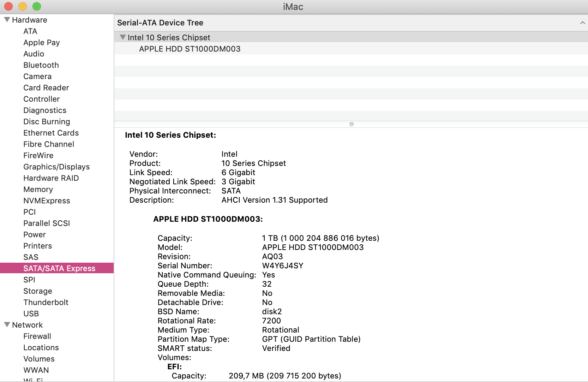
Task: Select Camera in the sidebar
Action: (37, 76)
